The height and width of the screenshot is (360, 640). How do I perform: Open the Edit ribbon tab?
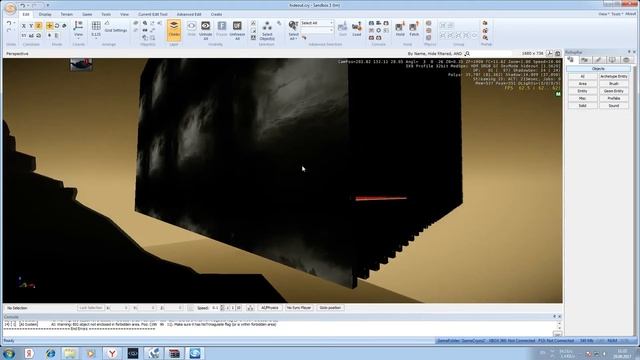pos(26,14)
